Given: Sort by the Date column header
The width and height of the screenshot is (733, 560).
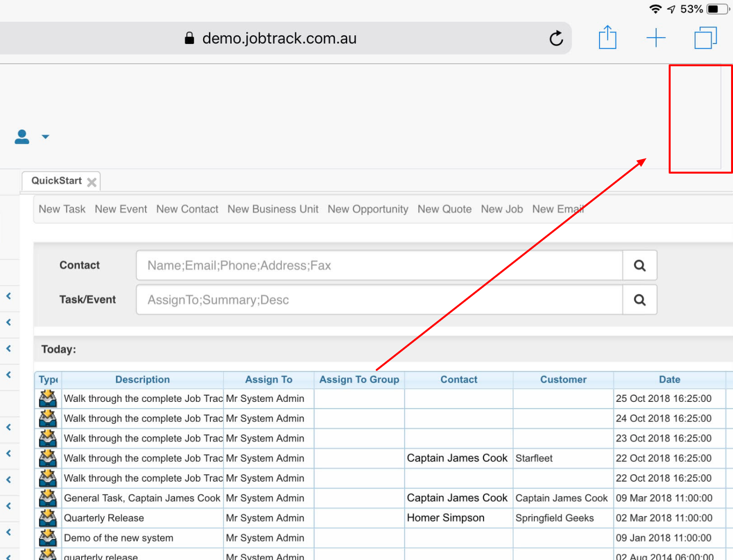Looking at the screenshot, I should (x=670, y=380).
